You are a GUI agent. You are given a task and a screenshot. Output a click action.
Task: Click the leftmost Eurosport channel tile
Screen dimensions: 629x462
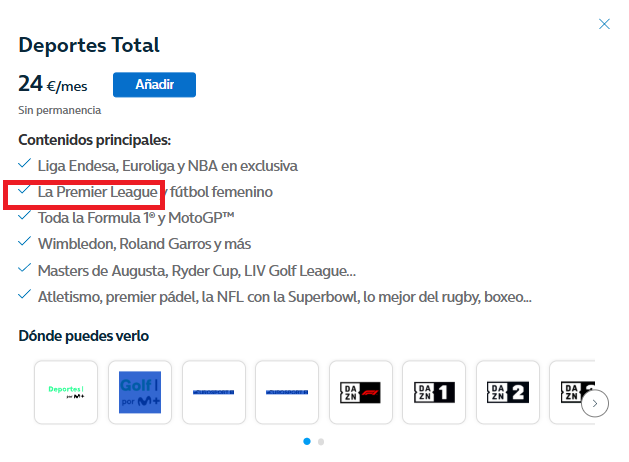214,392
